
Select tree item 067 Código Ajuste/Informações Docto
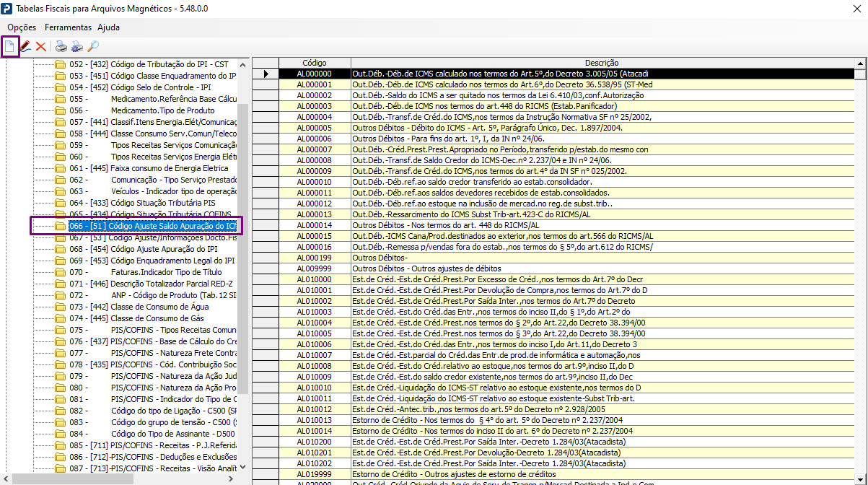[152, 237]
